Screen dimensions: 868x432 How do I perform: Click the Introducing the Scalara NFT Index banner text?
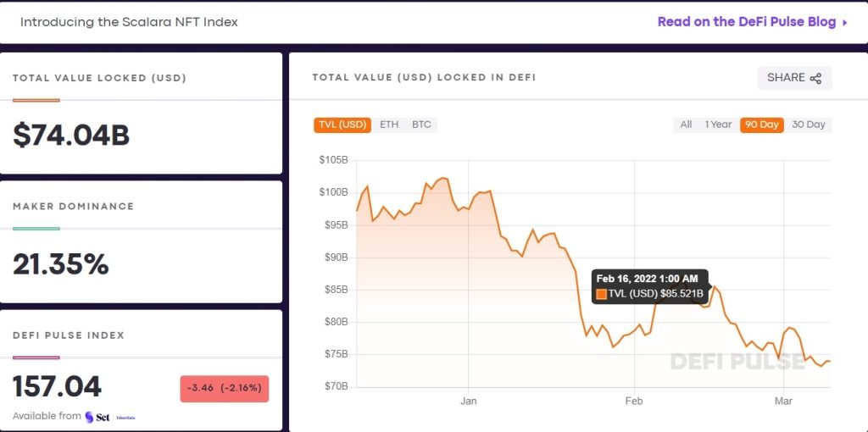click(129, 22)
